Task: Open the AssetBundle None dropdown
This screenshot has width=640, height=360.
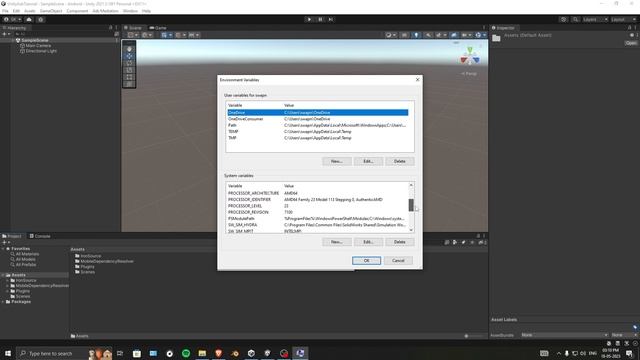Action: [564, 335]
